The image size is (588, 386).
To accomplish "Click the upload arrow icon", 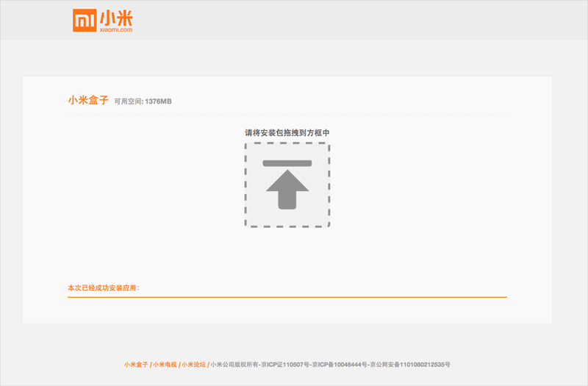I will tap(287, 190).
